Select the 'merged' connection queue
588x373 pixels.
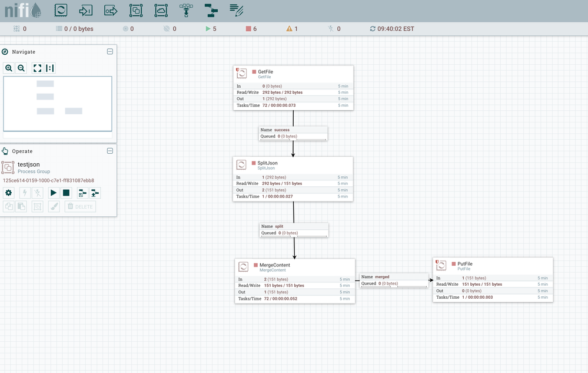(x=394, y=280)
